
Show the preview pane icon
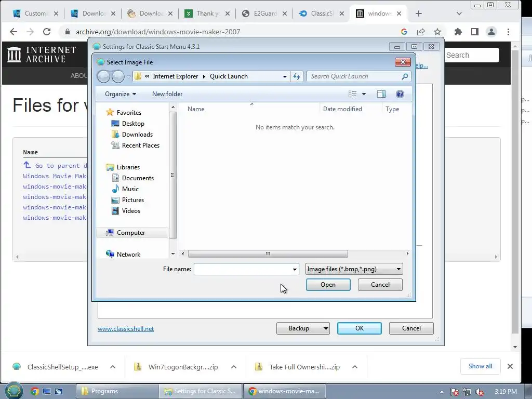click(x=381, y=94)
